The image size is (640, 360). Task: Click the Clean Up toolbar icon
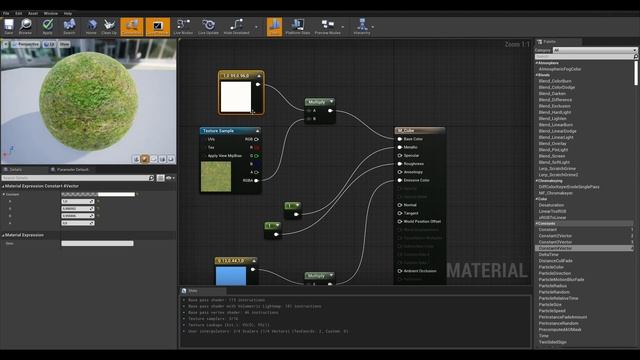(x=109, y=27)
